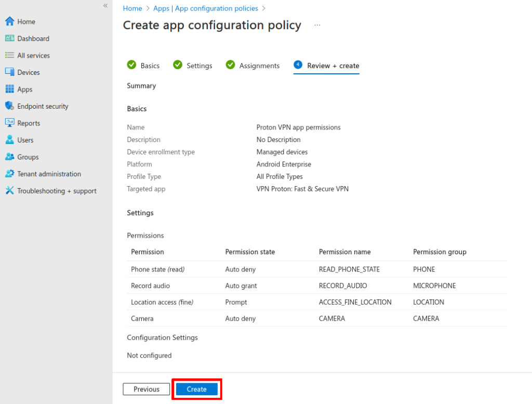
Task: Collapse the sidebar with the double-chevron
Action: click(105, 6)
